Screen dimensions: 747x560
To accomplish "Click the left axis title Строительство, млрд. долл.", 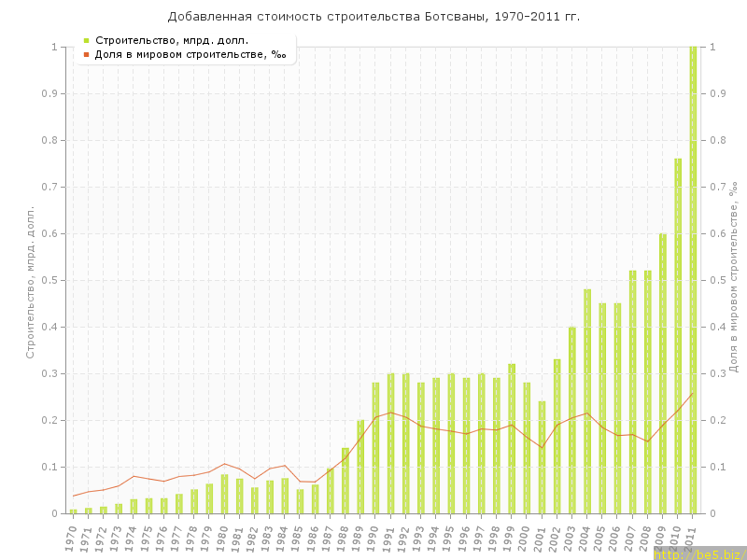I will [x=30, y=282].
